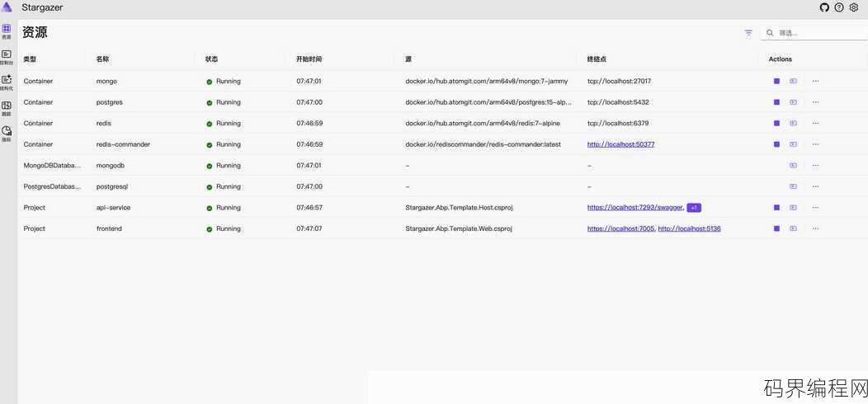
Task: Open the https://localhost:7293/swagger link
Action: pos(635,208)
